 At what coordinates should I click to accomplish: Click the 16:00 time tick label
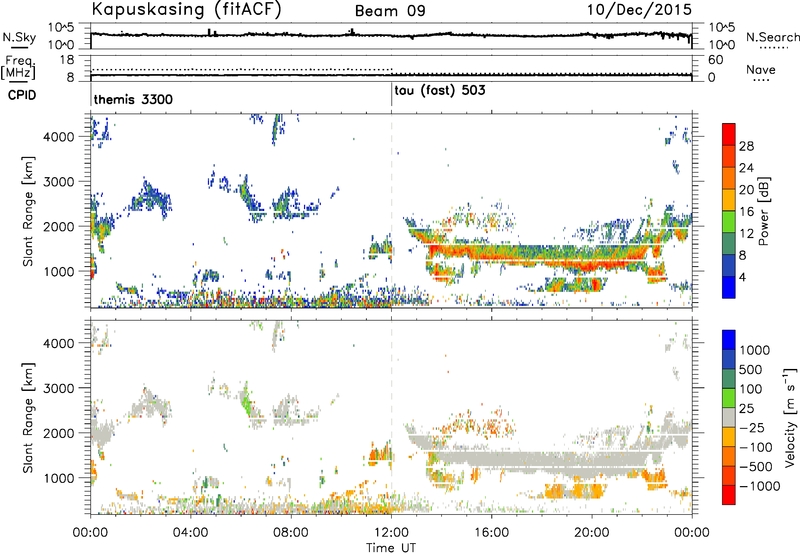tap(491, 533)
